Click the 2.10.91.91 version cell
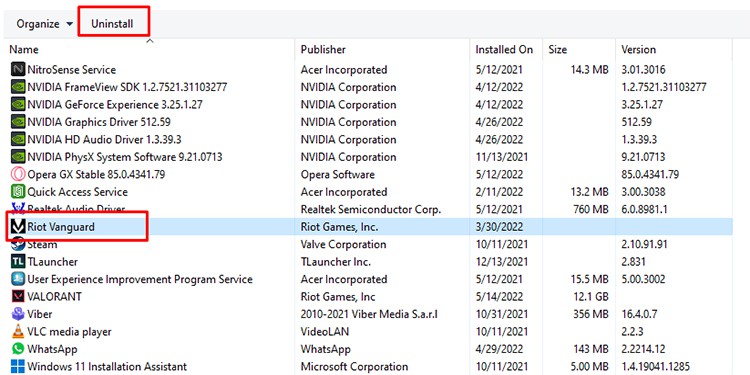The image size is (750, 375). point(643,244)
